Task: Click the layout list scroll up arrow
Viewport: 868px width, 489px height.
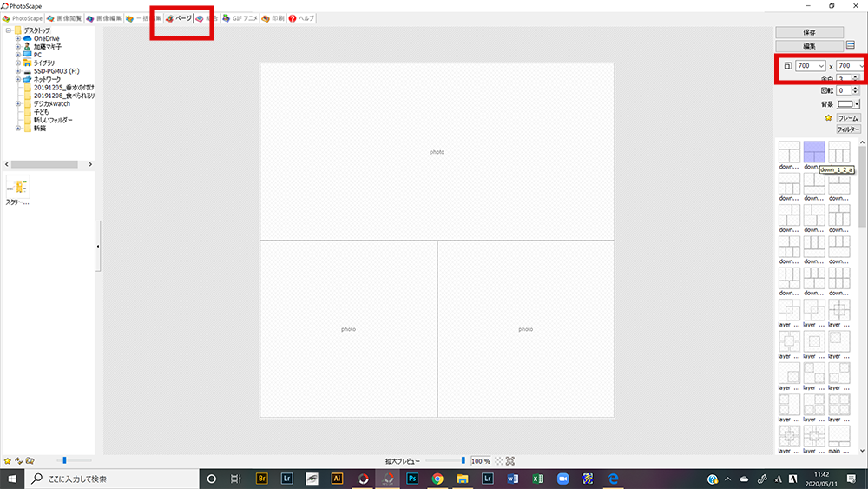Action: [862, 143]
